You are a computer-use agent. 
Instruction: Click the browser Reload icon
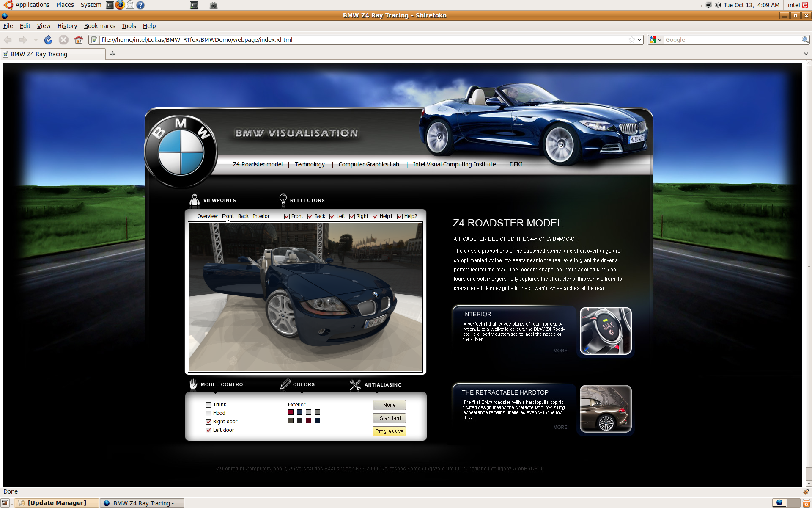48,40
